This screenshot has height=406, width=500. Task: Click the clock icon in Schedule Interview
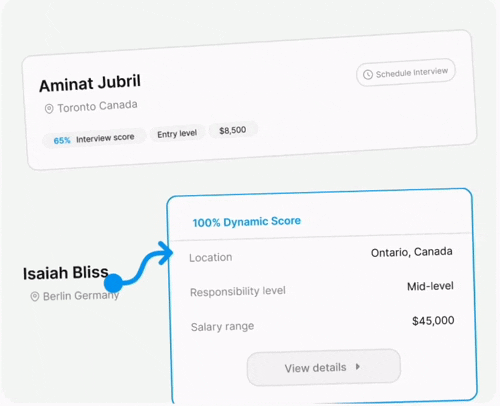[368, 75]
